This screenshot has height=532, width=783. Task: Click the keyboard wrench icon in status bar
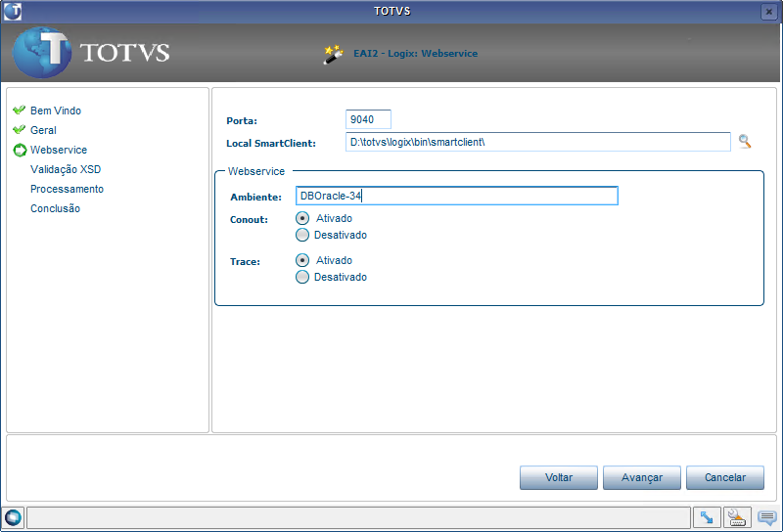[737, 517]
